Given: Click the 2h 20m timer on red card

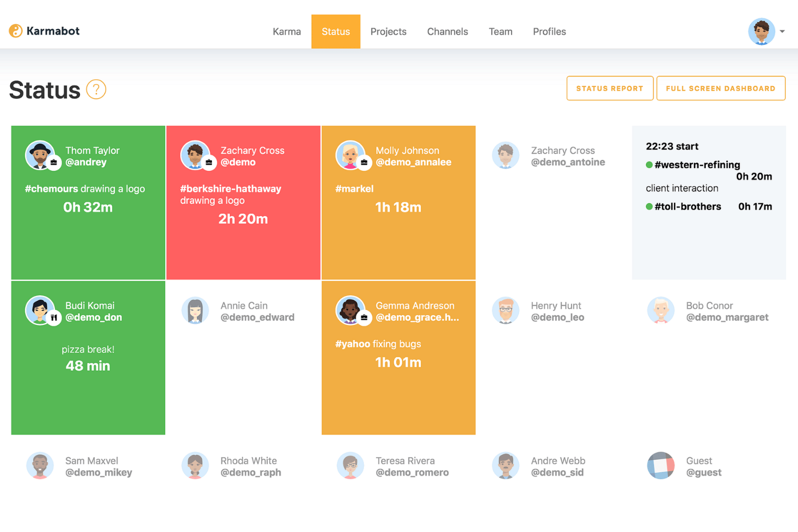Looking at the screenshot, I should 243,219.
